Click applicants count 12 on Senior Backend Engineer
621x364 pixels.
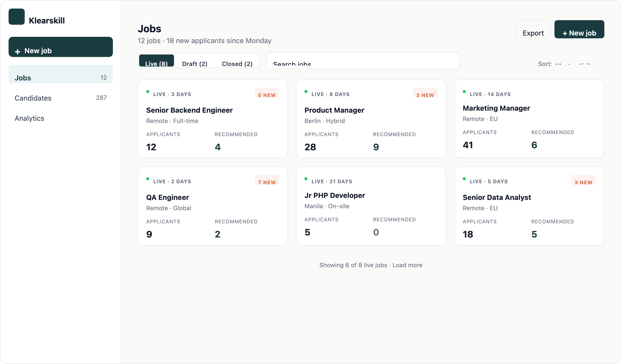151,147
